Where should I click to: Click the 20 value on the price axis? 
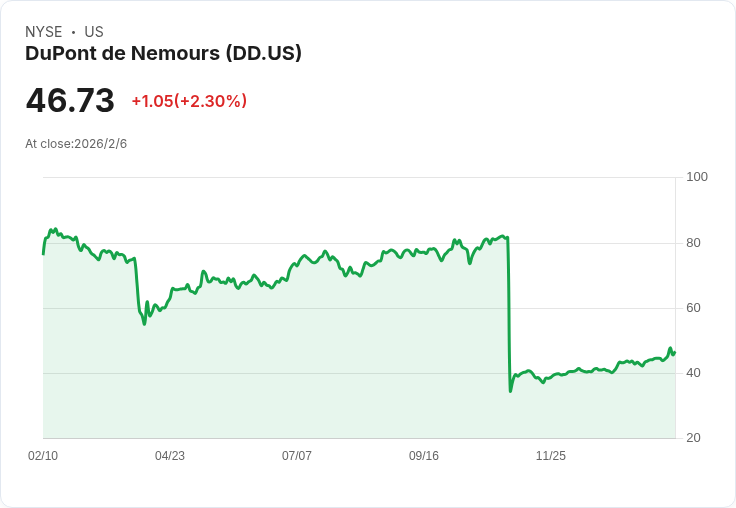693,438
